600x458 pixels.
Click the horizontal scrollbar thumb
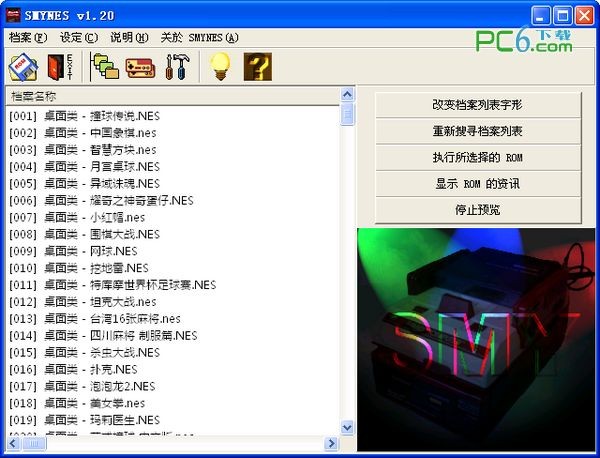(34, 444)
